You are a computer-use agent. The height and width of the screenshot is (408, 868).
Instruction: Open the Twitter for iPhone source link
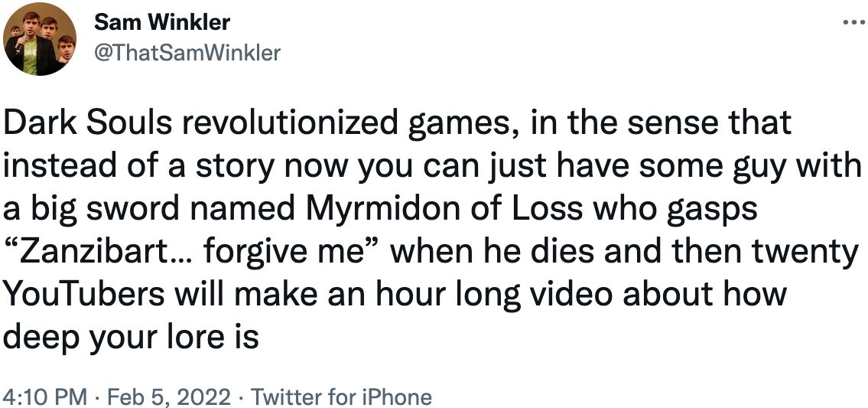tap(341, 397)
